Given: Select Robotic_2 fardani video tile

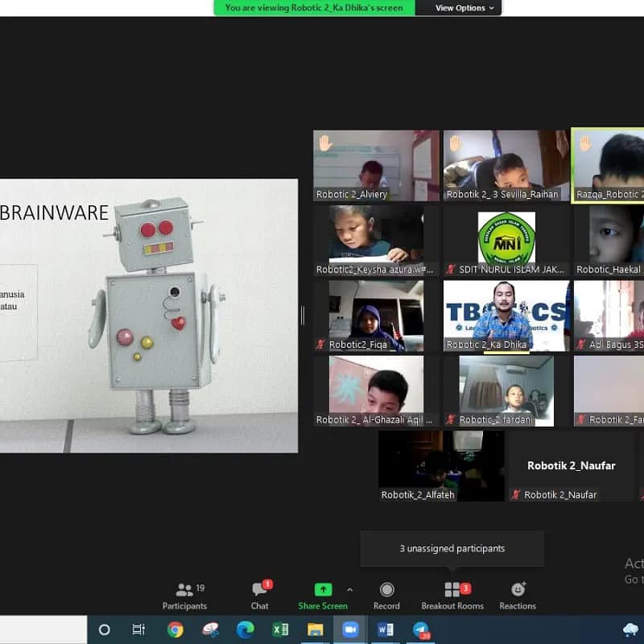Looking at the screenshot, I should (506, 391).
